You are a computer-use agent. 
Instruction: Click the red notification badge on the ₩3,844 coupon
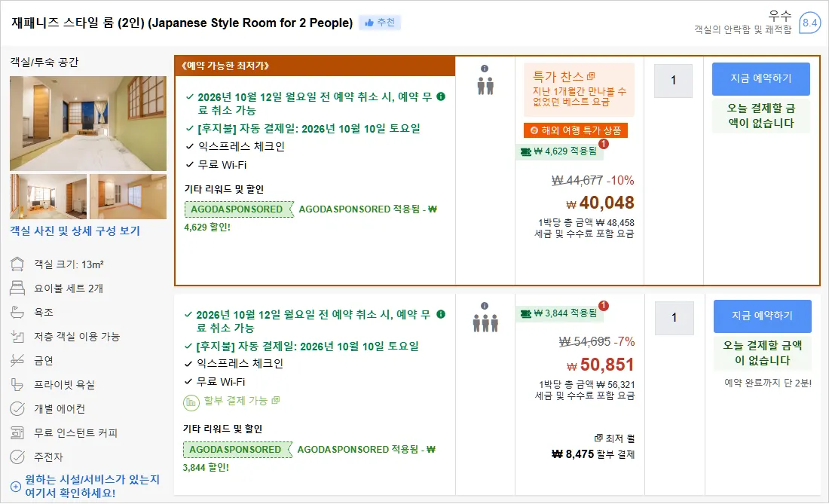pyautogui.click(x=603, y=306)
